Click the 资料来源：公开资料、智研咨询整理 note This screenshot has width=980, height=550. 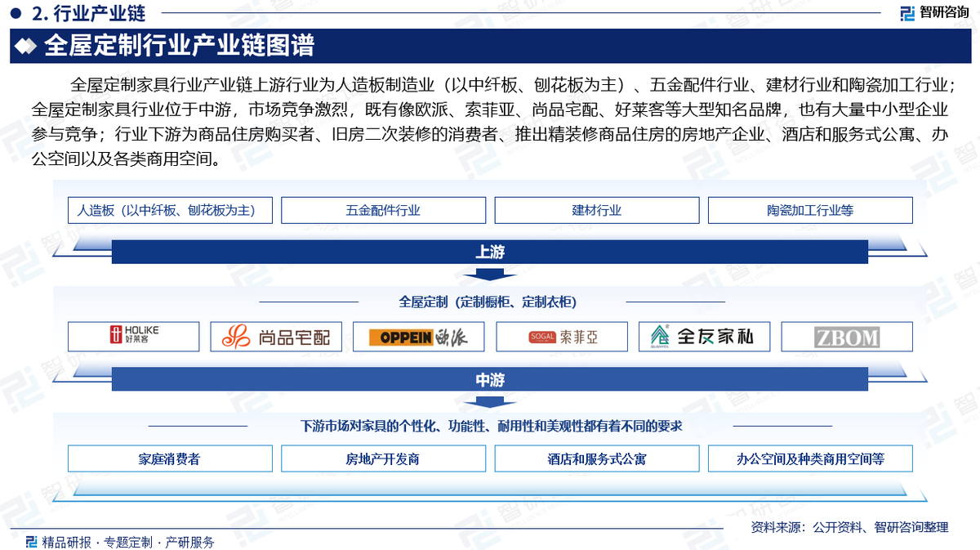pos(849,528)
